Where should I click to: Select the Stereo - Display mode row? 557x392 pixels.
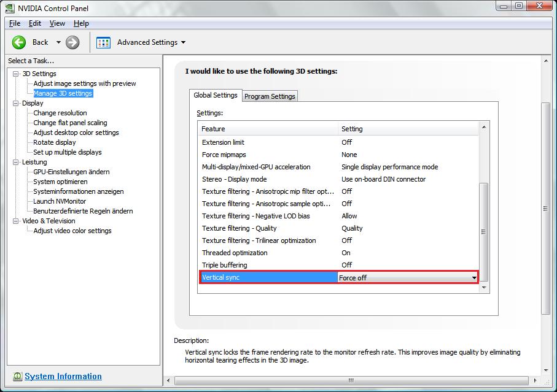pyautogui.click(x=338, y=179)
